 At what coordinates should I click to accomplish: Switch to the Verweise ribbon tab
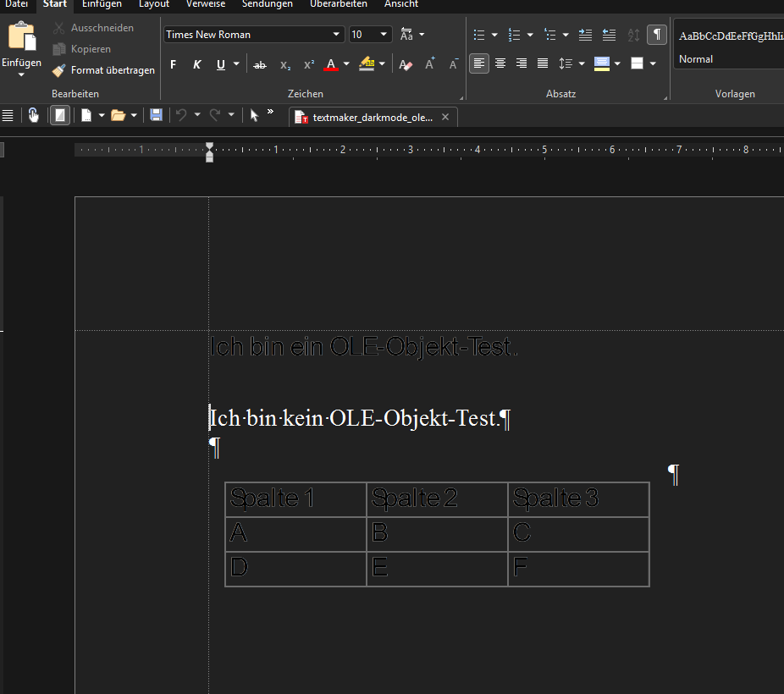[x=206, y=4]
